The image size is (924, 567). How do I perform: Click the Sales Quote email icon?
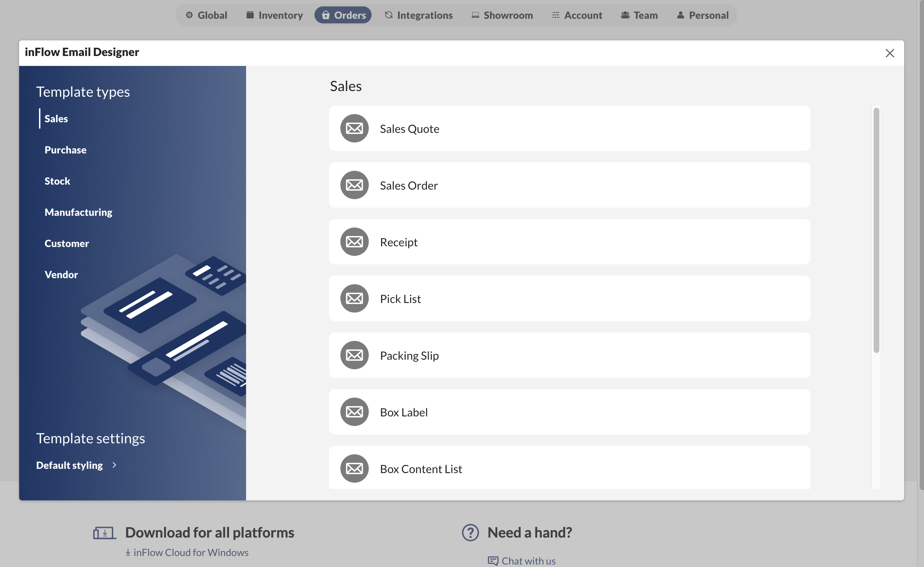coord(354,128)
